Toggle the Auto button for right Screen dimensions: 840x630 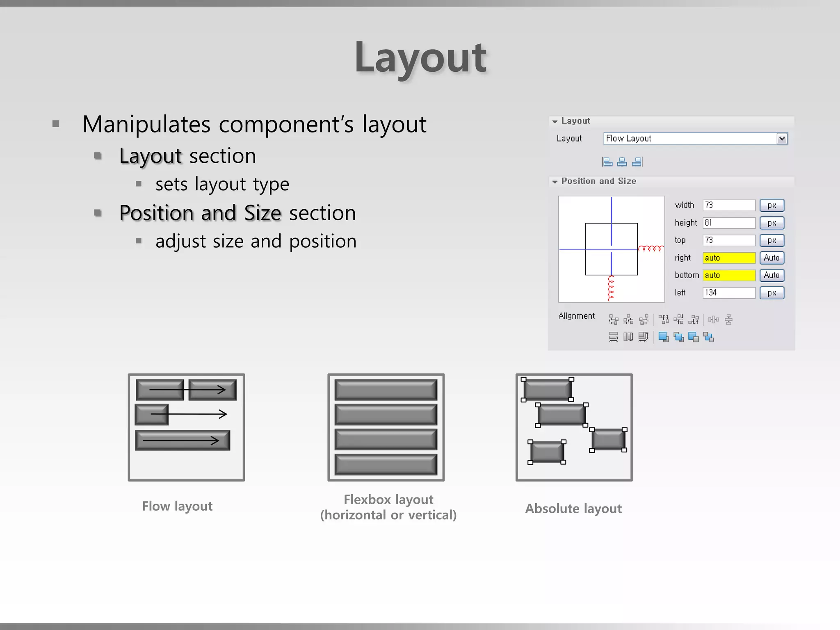click(x=772, y=258)
